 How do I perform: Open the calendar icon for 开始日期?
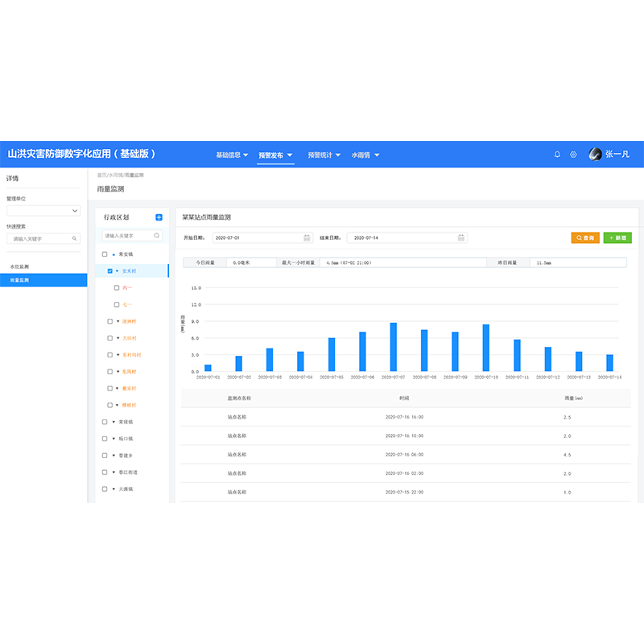click(307, 238)
